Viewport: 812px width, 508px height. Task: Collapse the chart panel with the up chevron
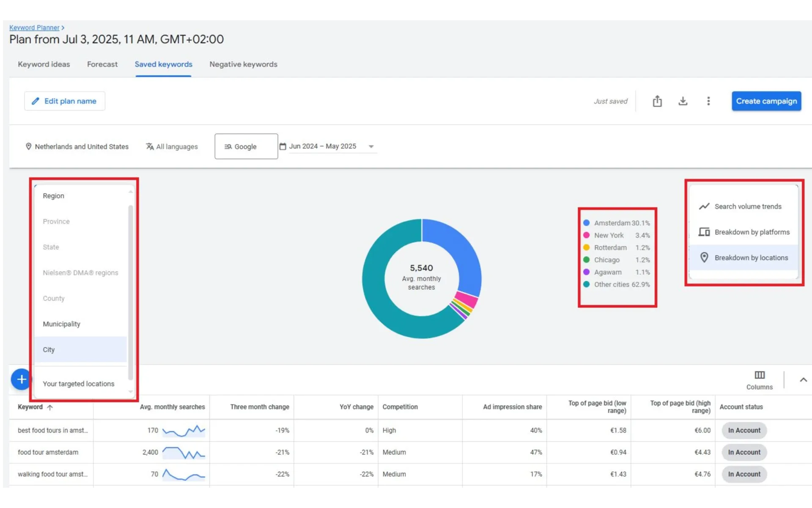pos(803,380)
